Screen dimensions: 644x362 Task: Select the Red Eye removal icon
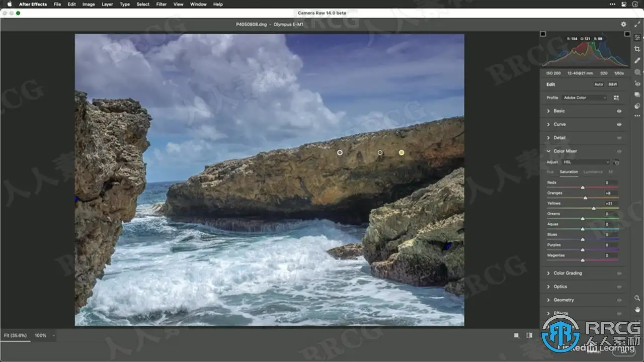[637, 83]
